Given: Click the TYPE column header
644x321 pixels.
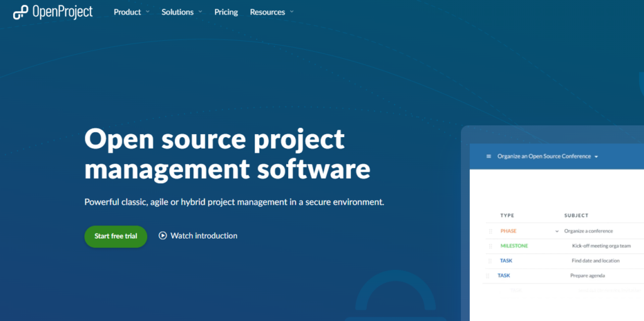Looking at the screenshot, I should [x=508, y=215].
